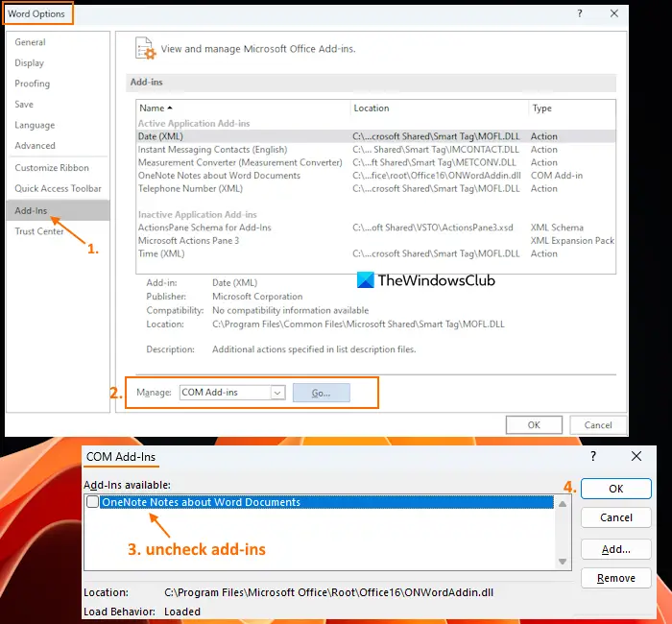Select OneNote Notes about Word Documents in list
Viewport: 672px width, 624px height.
[376, 176]
